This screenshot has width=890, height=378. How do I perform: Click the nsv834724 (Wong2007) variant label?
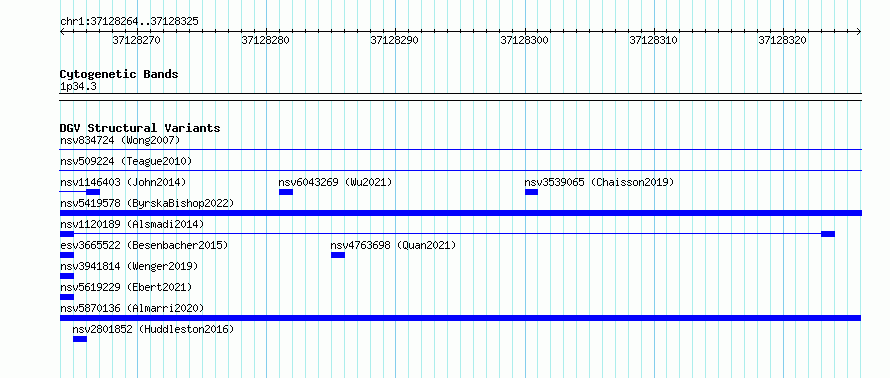[120, 140]
